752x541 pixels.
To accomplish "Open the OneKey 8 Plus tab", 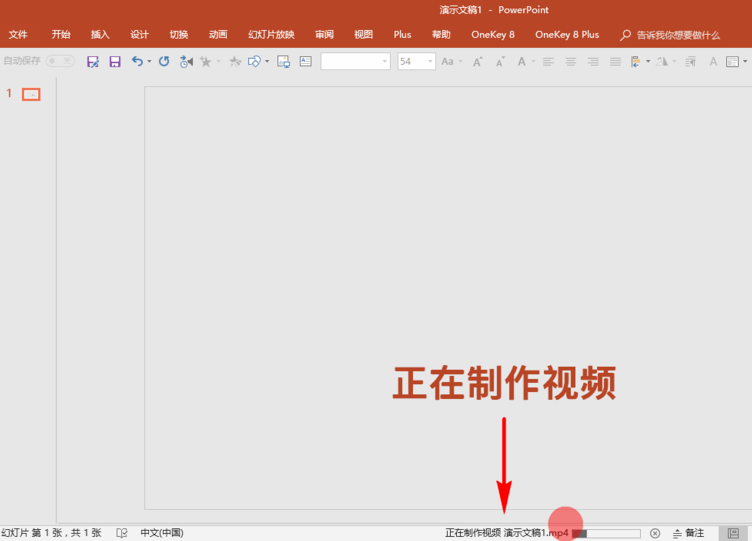I will pyautogui.click(x=567, y=34).
